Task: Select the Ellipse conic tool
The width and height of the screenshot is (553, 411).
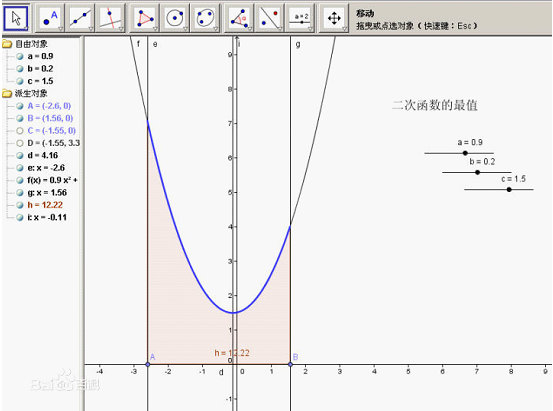Action: point(205,18)
